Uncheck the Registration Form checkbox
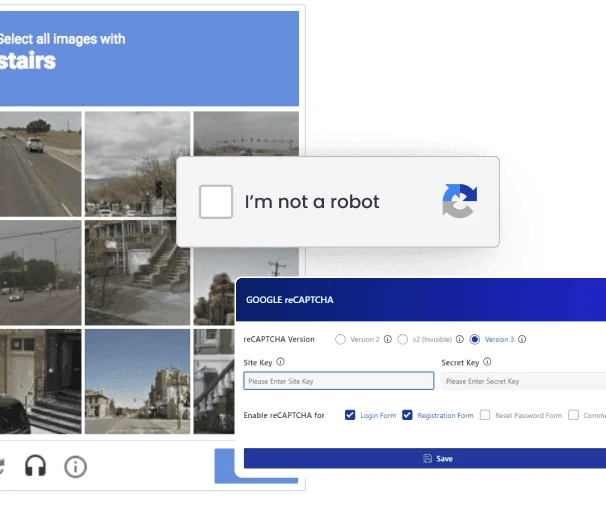Viewport: 606px width, 524px height. coord(407,415)
